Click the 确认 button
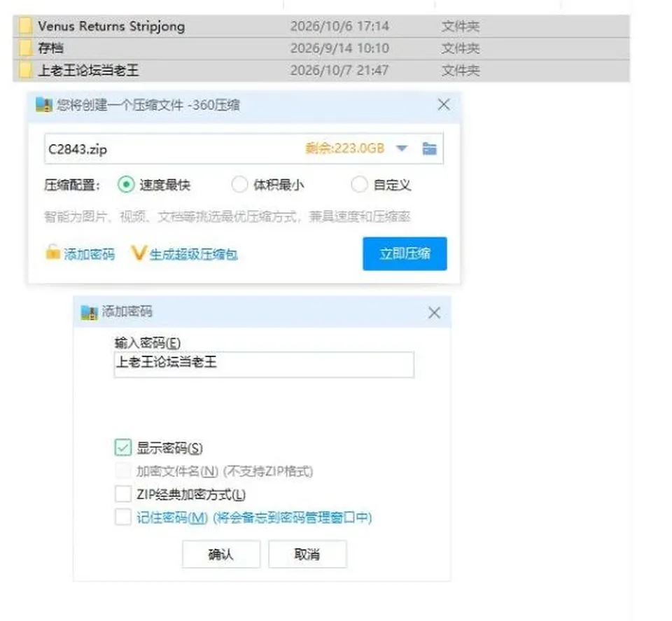Image resolution: width=672 pixels, height=621 pixels. (221, 554)
